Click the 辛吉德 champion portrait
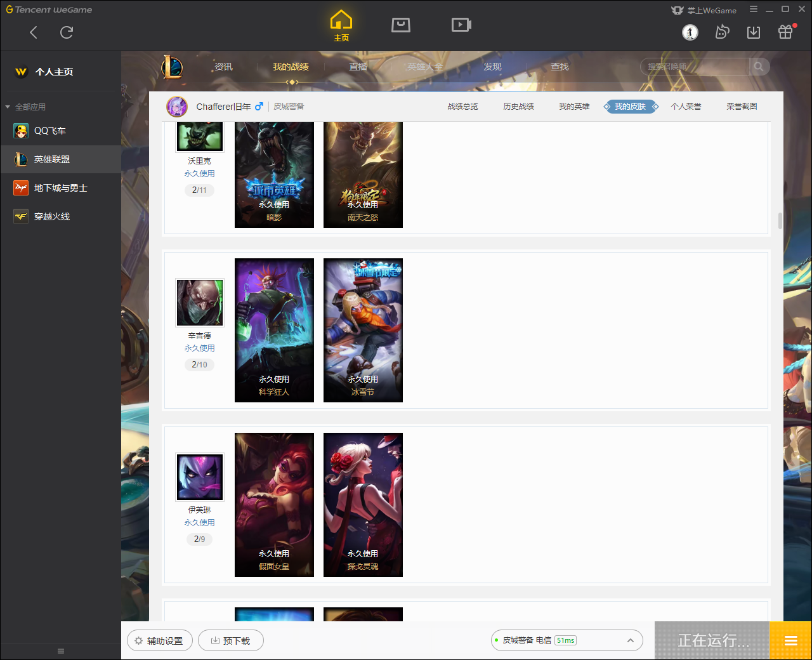This screenshot has width=812, height=660. (x=200, y=302)
